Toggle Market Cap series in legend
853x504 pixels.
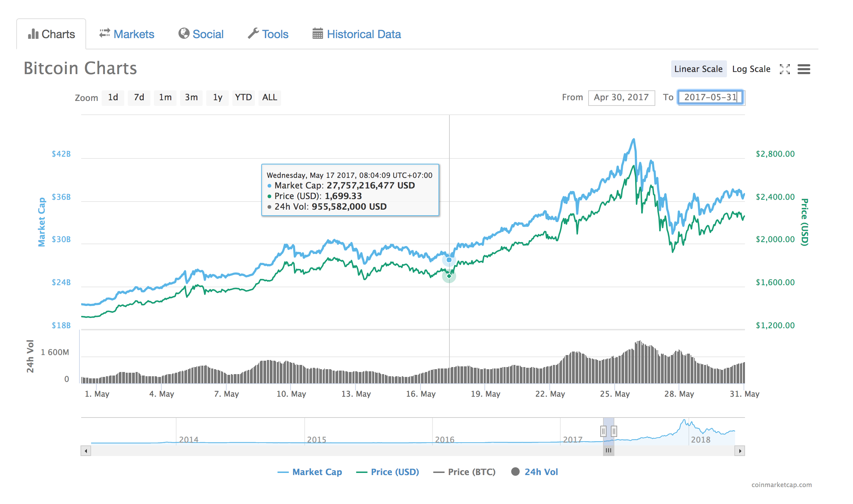[317, 472]
